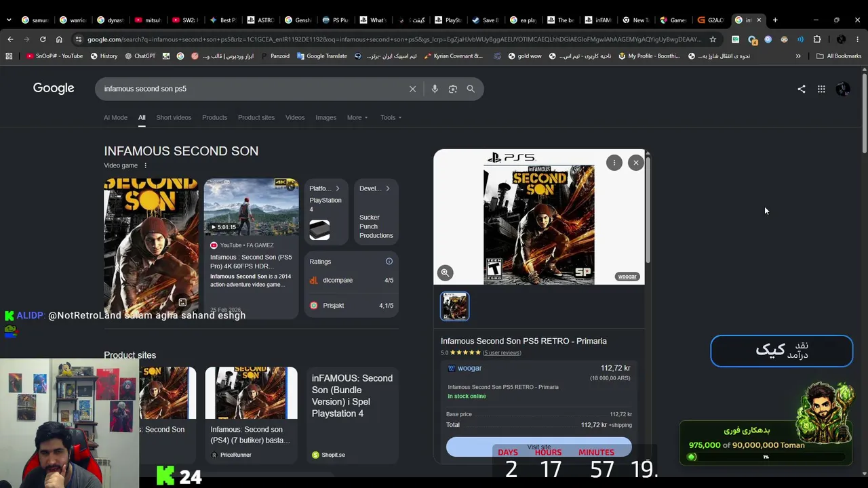This screenshot has width=868, height=488.
Task: Open search by image camera icon
Action: coord(453,89)
